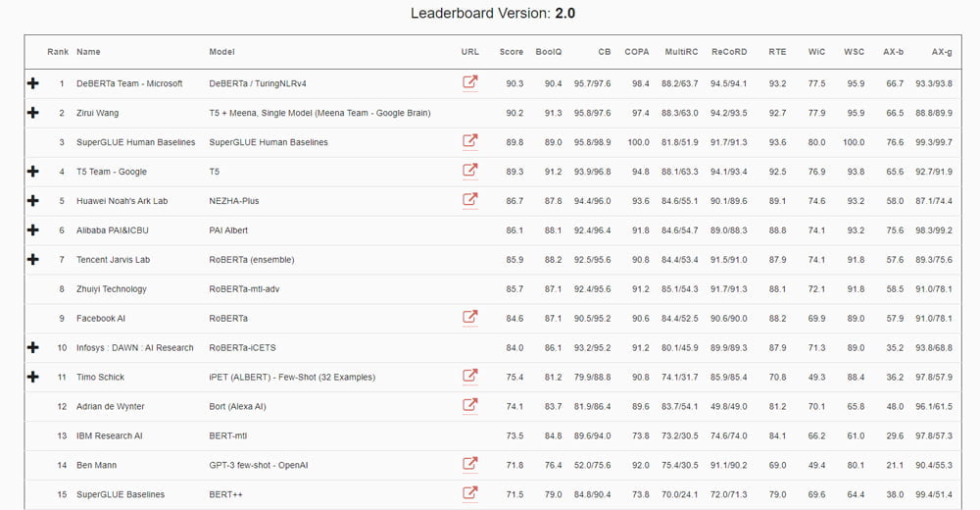This screenshot has height=510, width=980.
Task: Click the Score column header
Action: [x=511, y=52]
